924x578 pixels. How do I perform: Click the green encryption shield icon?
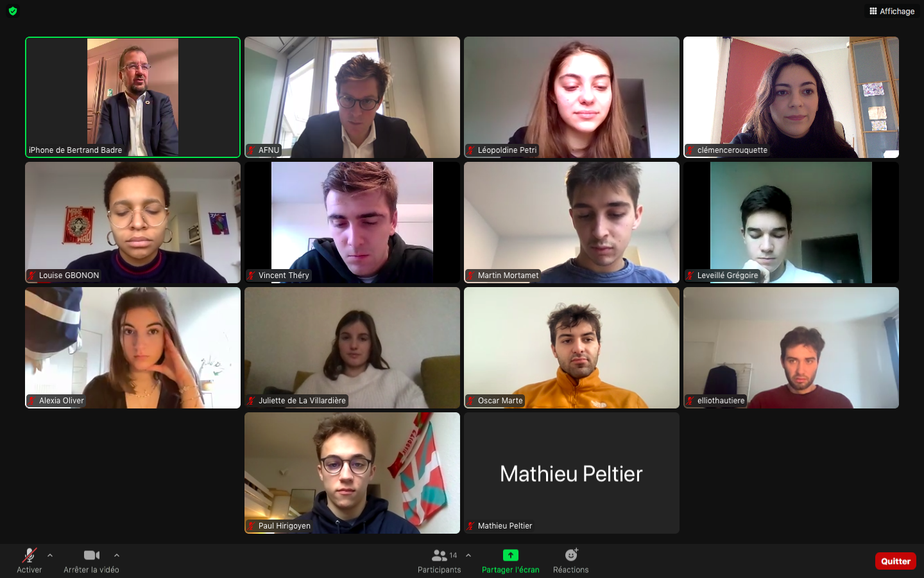point(13,11)
